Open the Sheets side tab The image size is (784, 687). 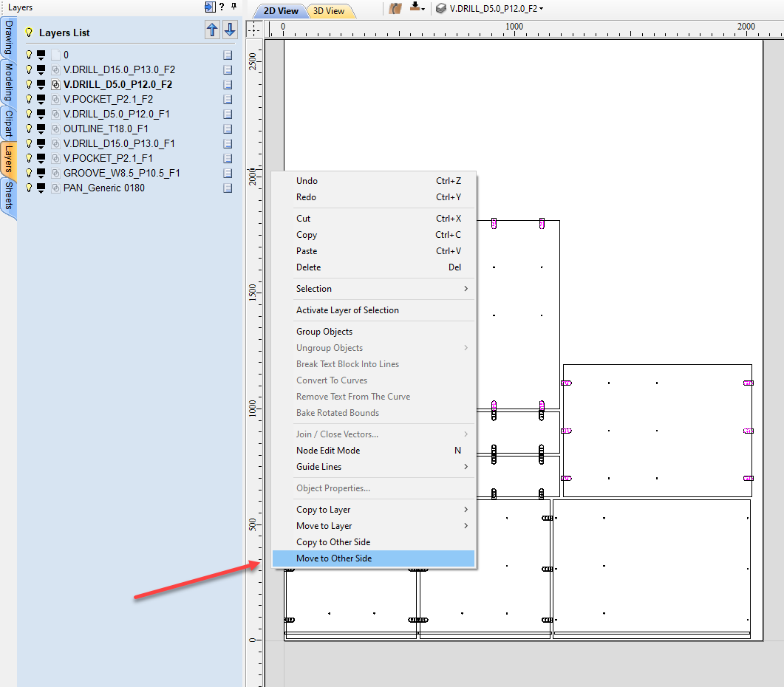point(9,196)
